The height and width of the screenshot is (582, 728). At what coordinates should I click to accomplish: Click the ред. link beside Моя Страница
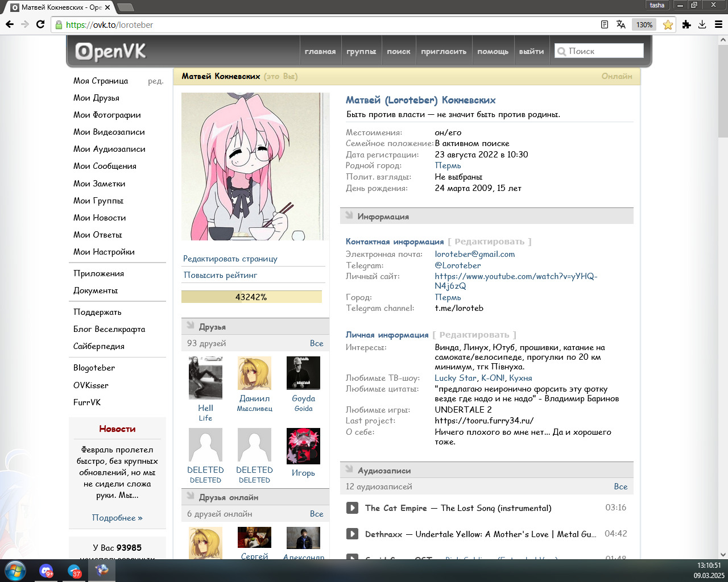coord(156,81)
